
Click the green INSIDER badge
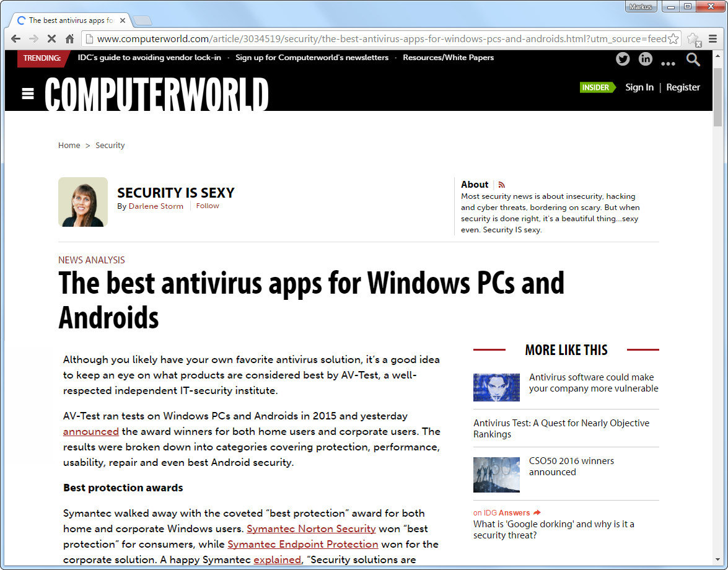pos(597,87)
